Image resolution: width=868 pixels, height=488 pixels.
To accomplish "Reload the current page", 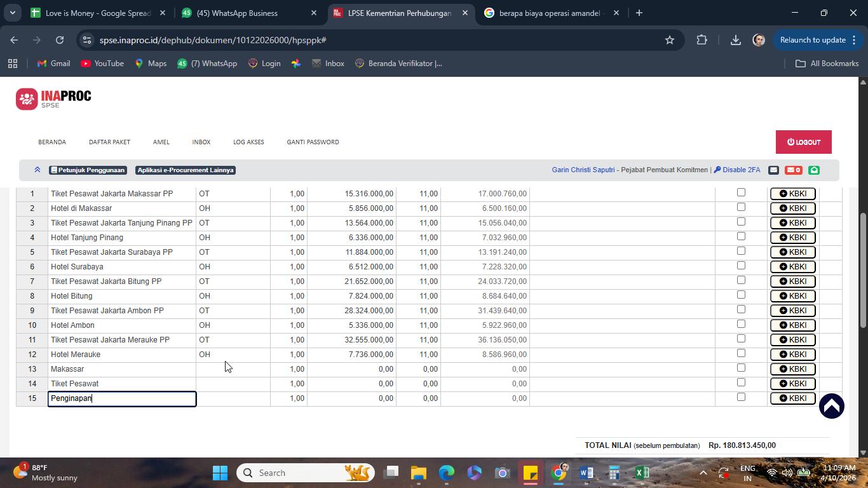I will [59, 40].
